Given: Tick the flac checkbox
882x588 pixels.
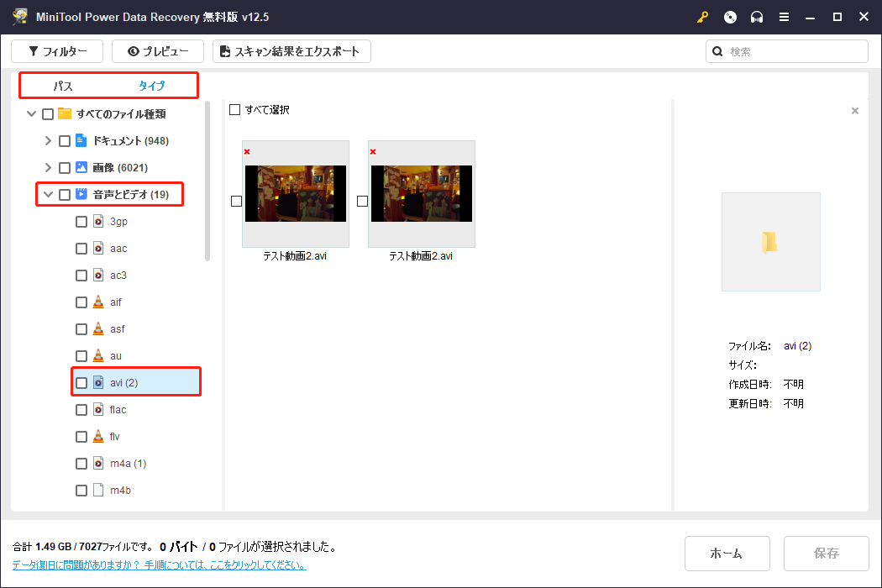Looking at the screenshot, I should pos(81,410).
